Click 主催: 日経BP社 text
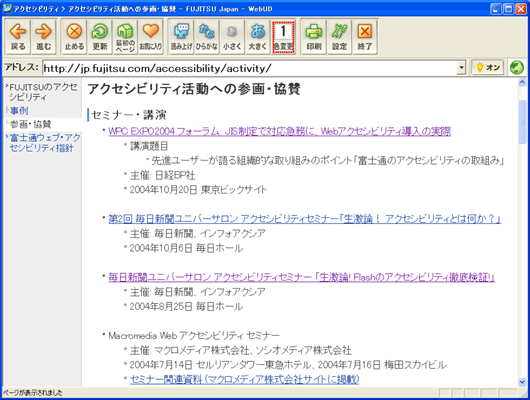 point(163,175)
